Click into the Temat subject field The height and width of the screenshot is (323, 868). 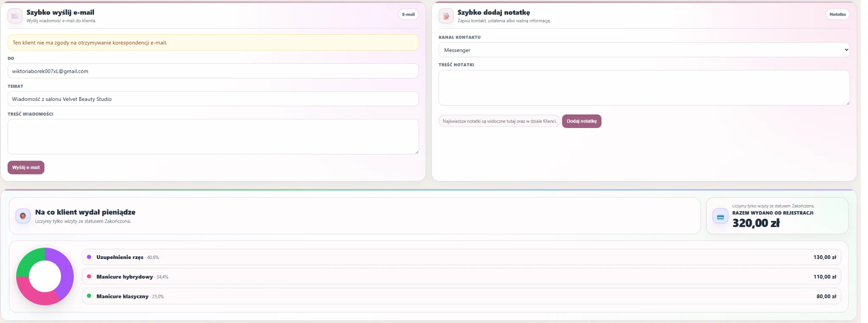coord(213,99)
